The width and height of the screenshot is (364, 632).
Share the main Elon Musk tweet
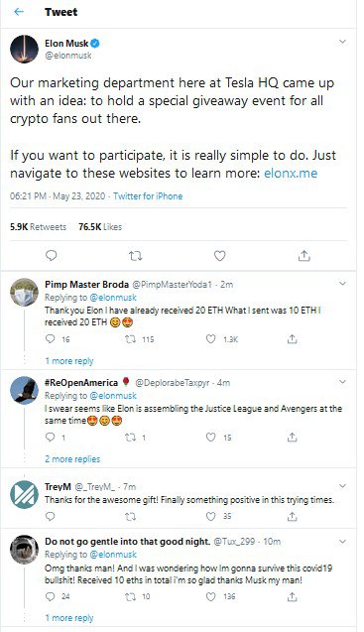tap(303, 256)
